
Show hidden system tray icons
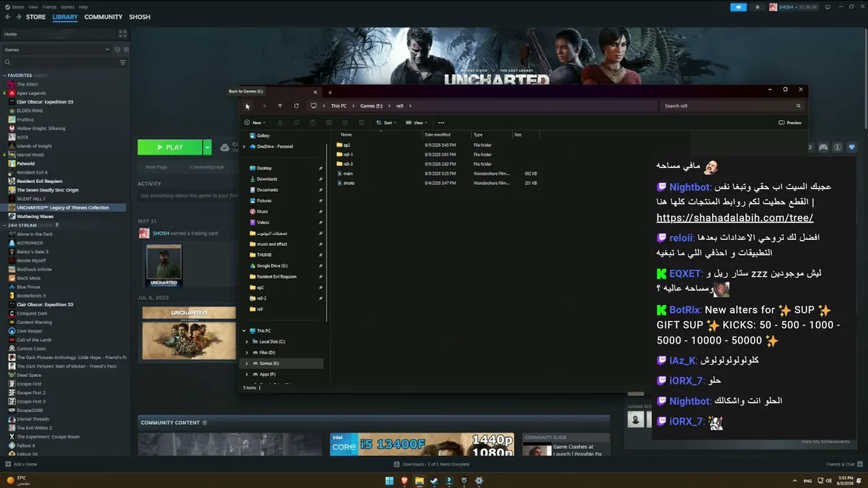pyautogui.click(x=794, y=481)
